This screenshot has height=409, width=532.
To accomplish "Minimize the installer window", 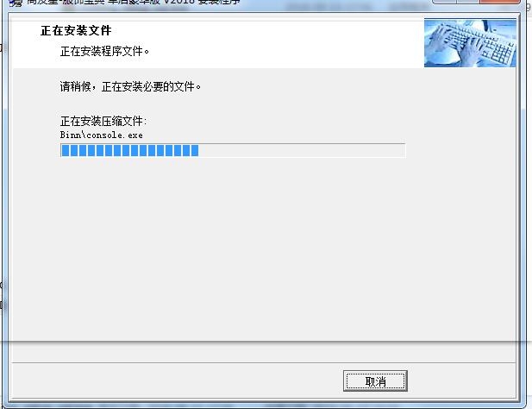I will [x=444, y=2].
